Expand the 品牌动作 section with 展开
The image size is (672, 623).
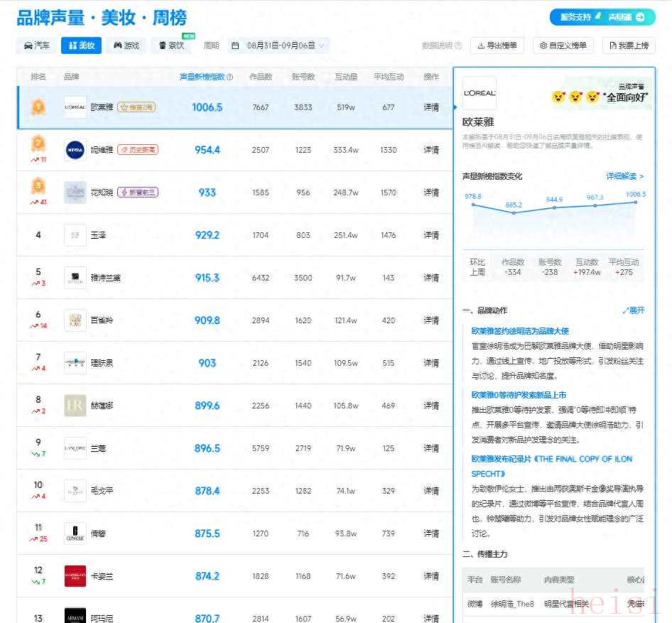point(633,310)
